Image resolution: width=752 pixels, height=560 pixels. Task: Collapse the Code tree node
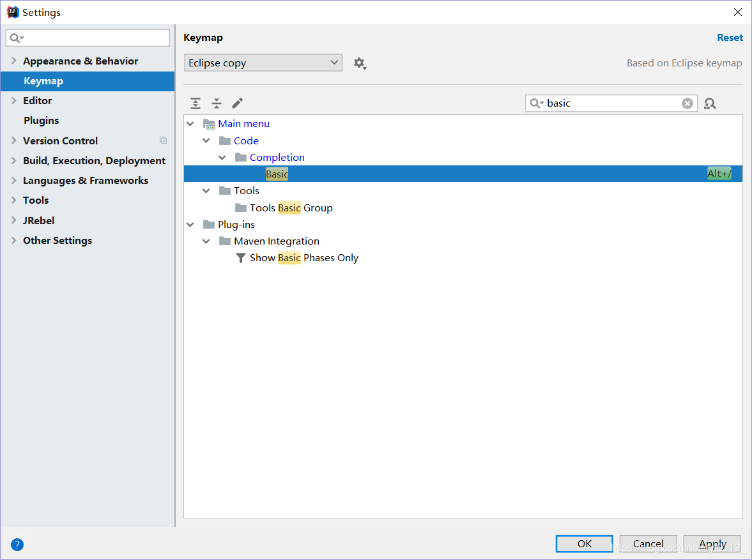coord(206,140)
